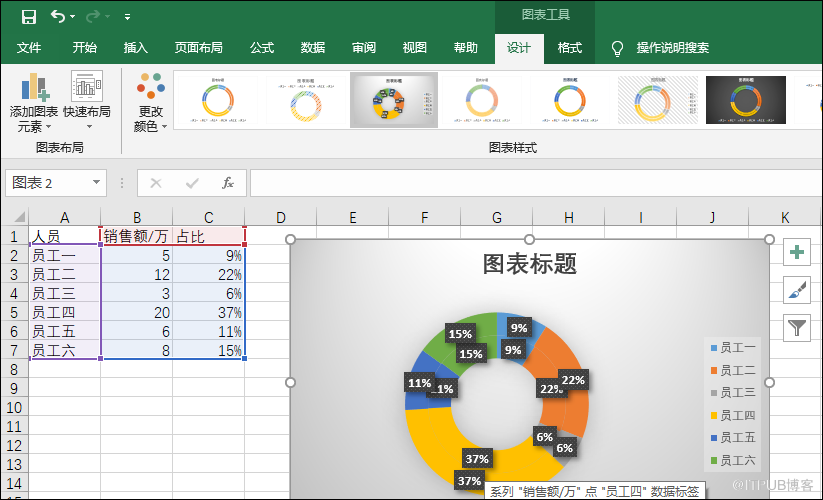Click the Insert Function fx icon
This screenshot has width=823, height=500.
tap(228, 183)
